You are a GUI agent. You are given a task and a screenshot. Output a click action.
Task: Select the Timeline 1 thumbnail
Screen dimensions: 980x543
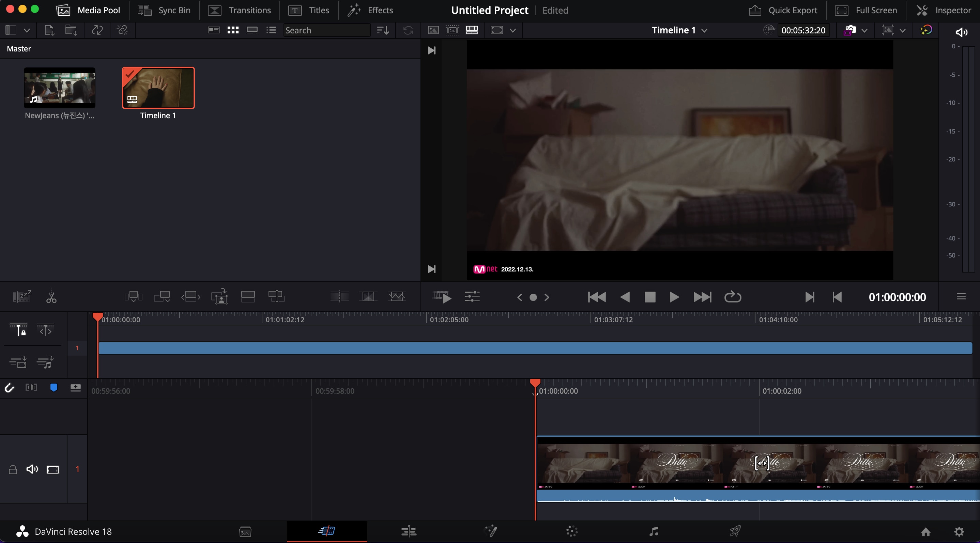pyautogui.click(x=158, y=88)
